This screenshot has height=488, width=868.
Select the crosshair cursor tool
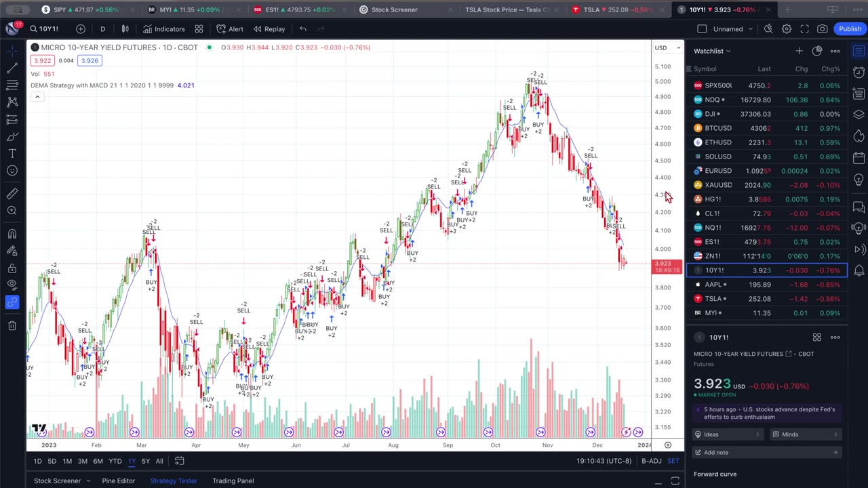point(12,52)
